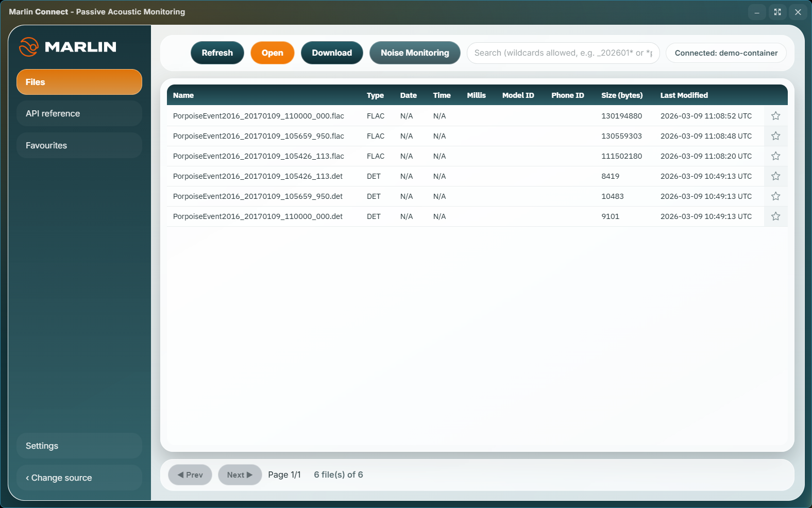This screenshot has height=508, width=812.
Task: Go to previous page with Prev
Action: click(x=190, y=475)
